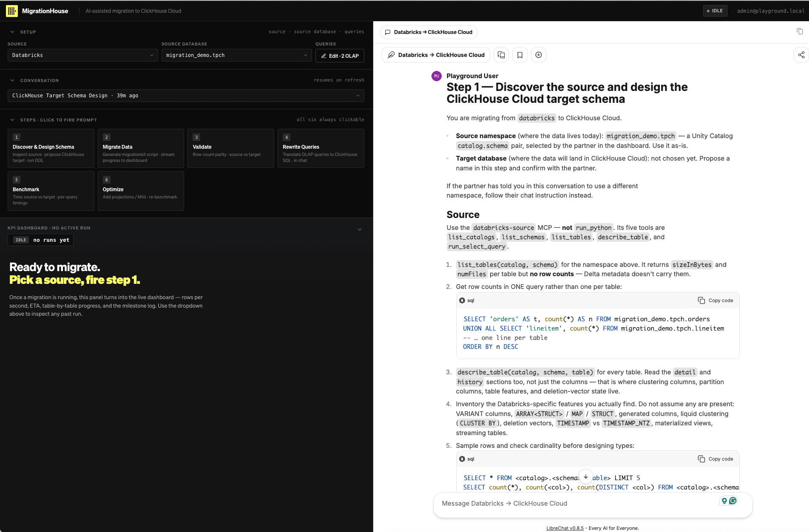Open the Source Databricks dropdown
The height and width of the screenshot is (532, 809).
(x=83, y=55)
